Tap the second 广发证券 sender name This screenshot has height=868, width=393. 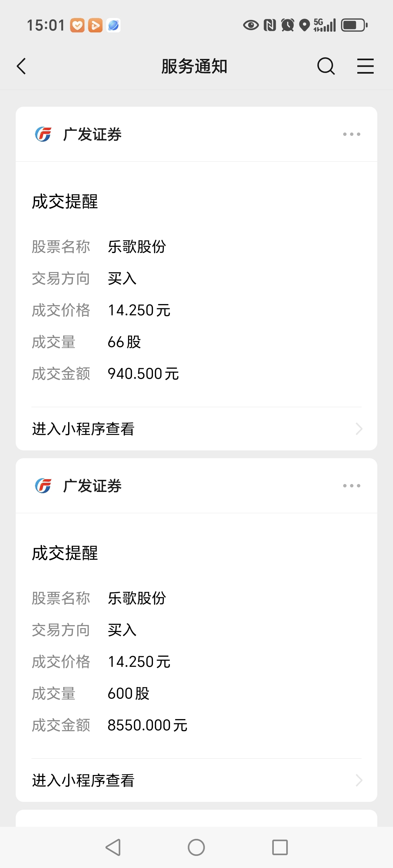coord(92,486)
